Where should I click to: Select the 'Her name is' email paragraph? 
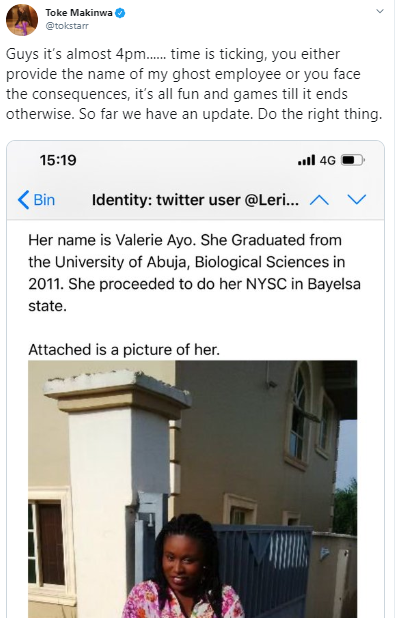click(194, 273)
